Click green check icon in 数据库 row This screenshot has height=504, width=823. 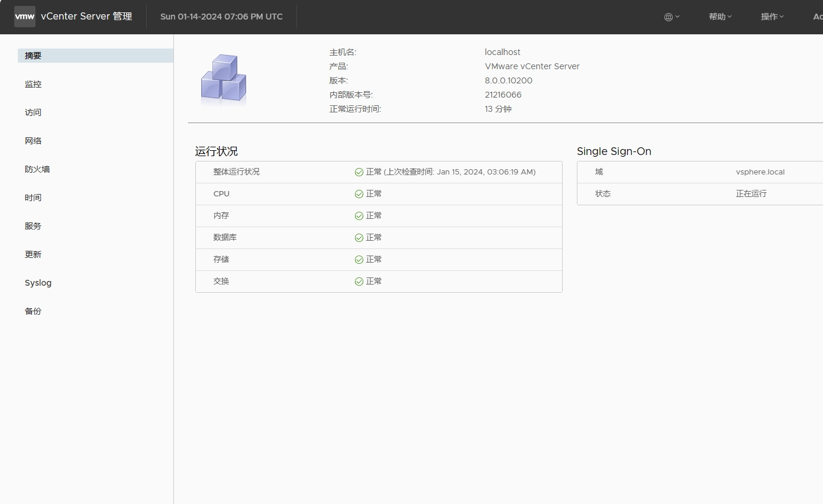[359, 238]
